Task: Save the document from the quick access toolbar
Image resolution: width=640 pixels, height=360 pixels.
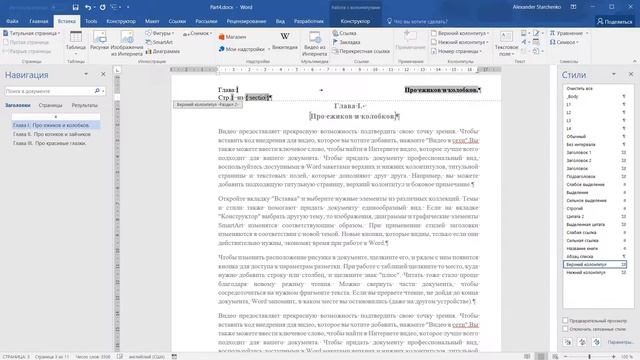Action: point(76,7)
